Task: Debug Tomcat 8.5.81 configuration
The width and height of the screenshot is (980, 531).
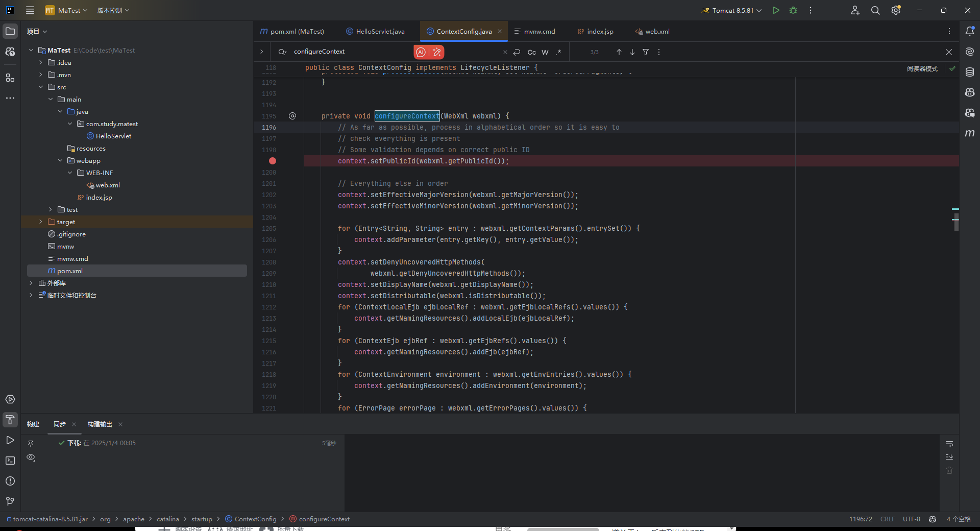Action: coord(793,10)
